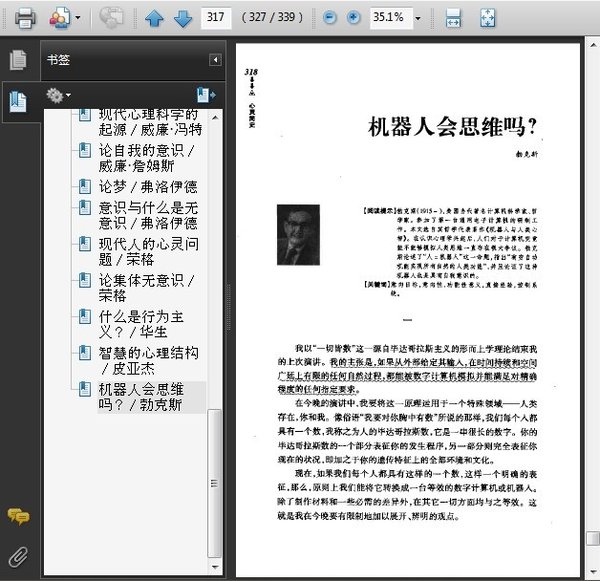Open the attachments paperclip panel
Image resolution: width=600 pixels, height=581 pixels.
pyautogui.click(x=18, y=555)
